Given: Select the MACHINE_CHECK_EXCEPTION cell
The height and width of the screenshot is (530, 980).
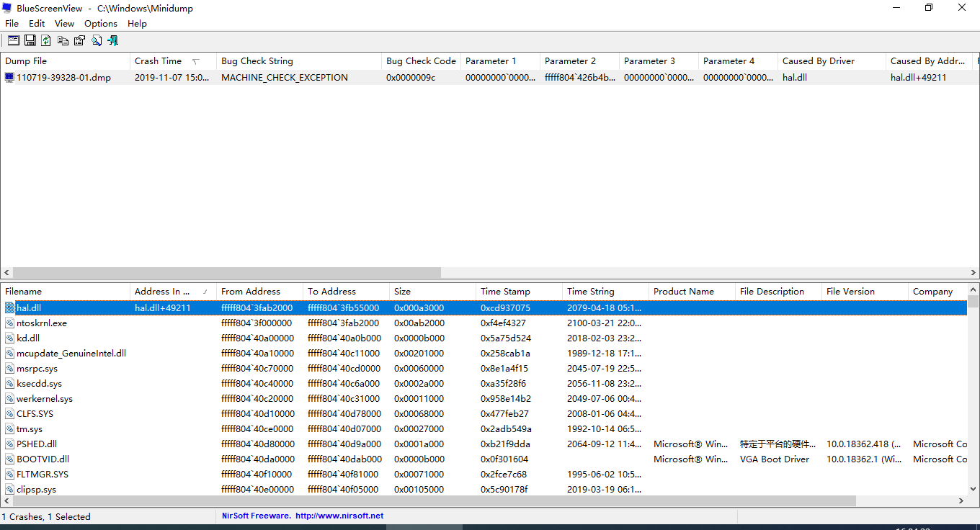Looking at the screenshot, I should (285, 77).
